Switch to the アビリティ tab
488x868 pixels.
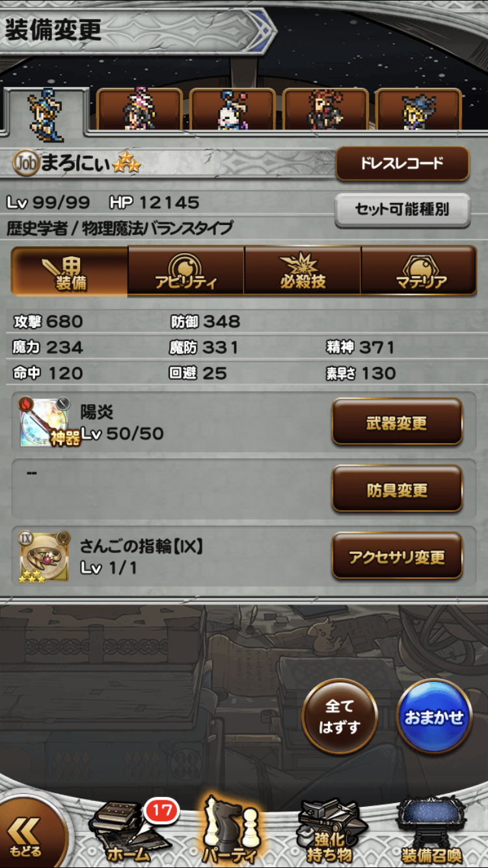click(185, 271)
